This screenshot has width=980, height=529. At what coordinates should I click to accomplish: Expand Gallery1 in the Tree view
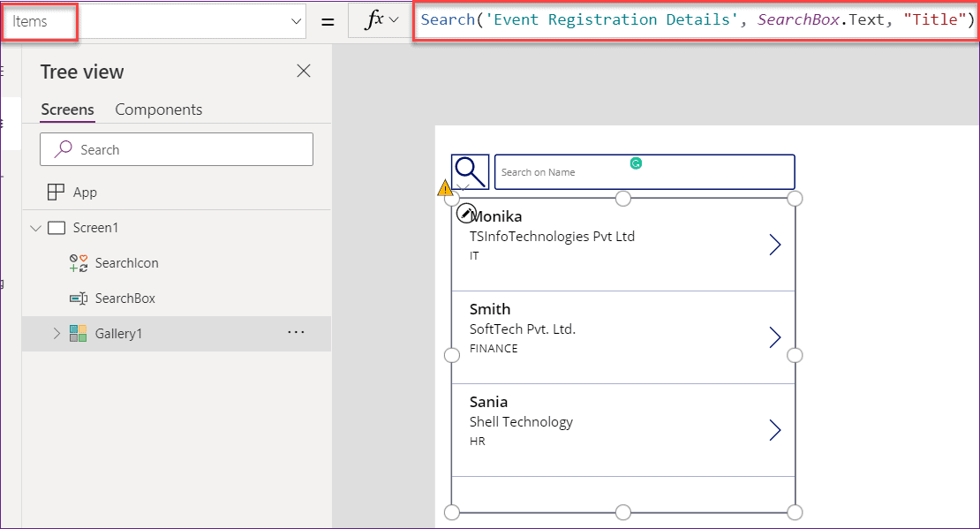(x=56, y=333)
